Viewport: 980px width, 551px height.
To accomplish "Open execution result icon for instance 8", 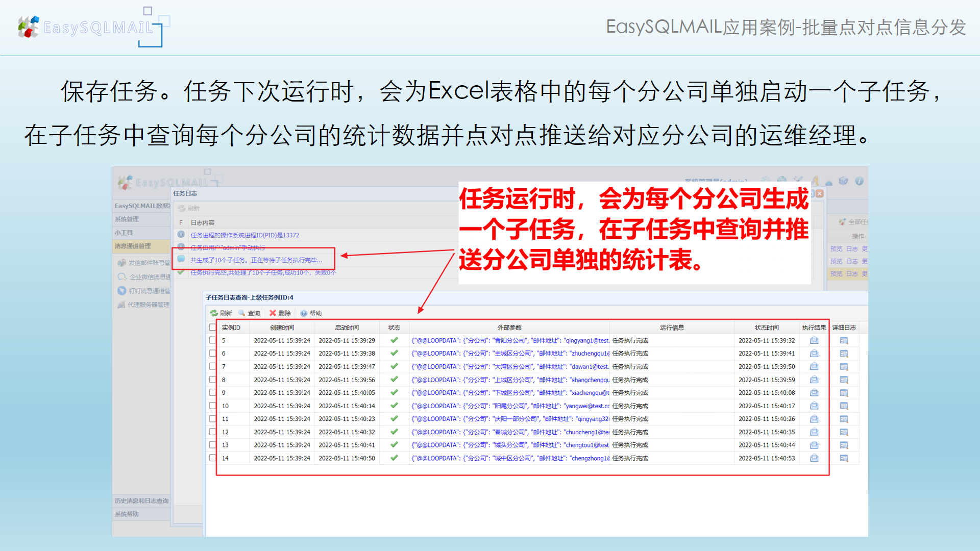I will (814, 380).
